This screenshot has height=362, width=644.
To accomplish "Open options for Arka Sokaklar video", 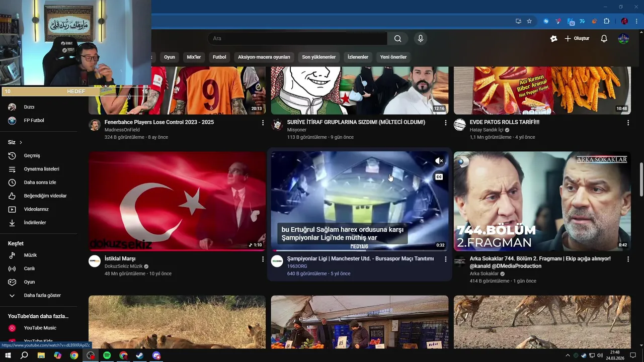I will (x=628, y=259).
